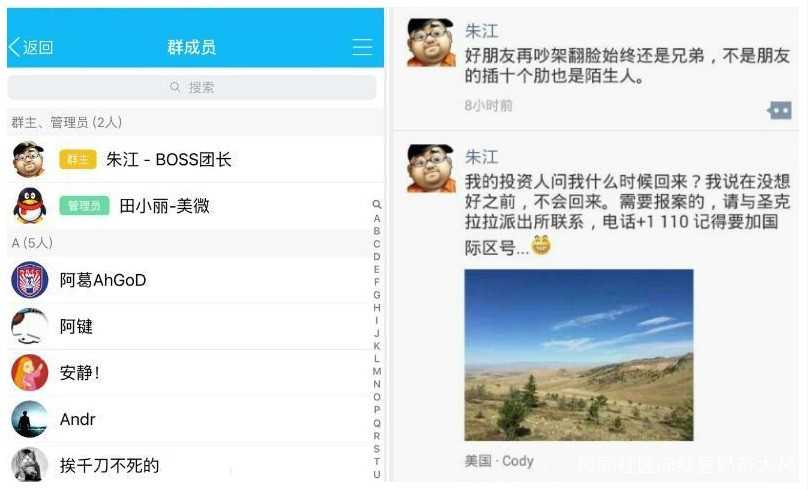Open the comment bubble icon under the first post
808x490 pixels.
point(779,110)
